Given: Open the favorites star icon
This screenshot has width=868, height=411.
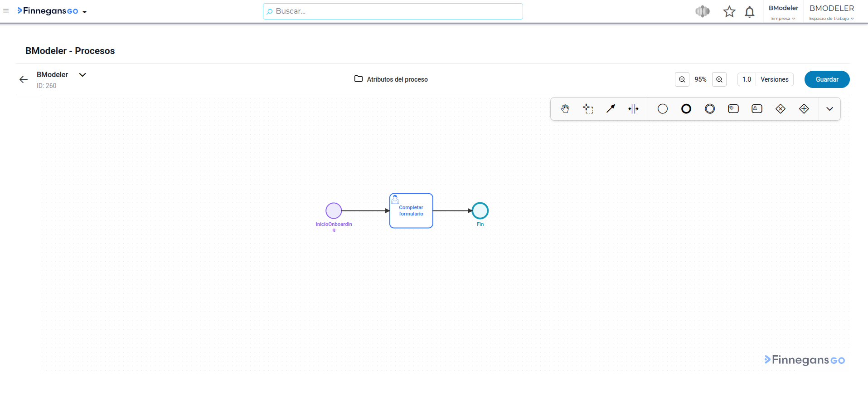Looking at the screenshot, I should click(x=729, y=11).
